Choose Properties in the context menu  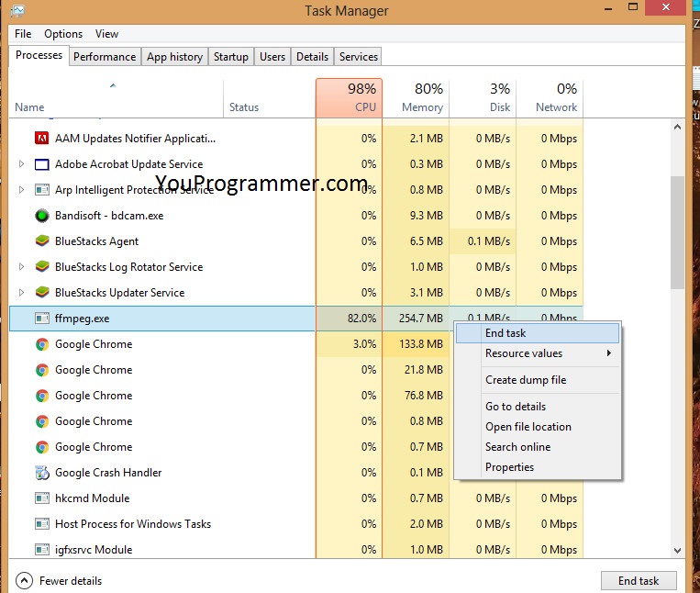538,467
